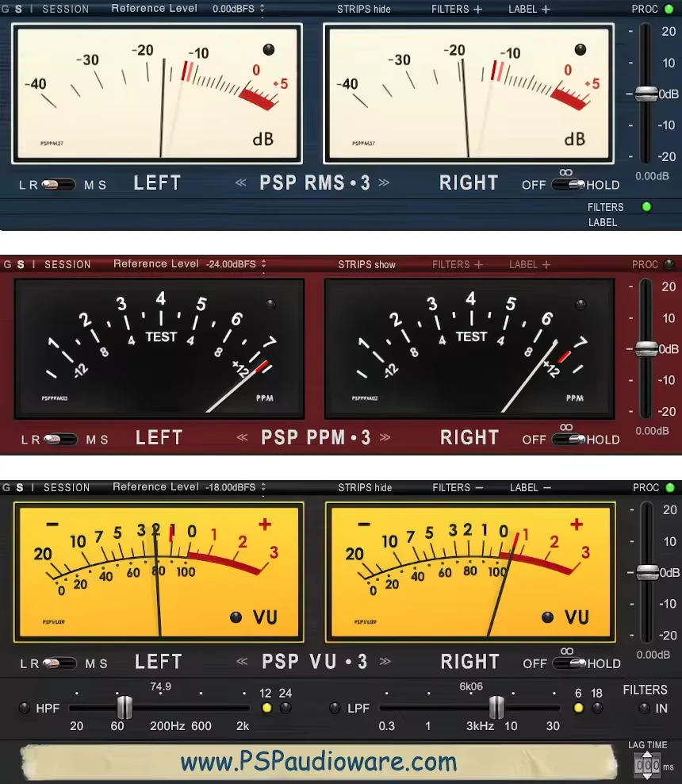Toggle PROC LED in RMS plugin
682x784 pixels.
[x=669, y=9]
